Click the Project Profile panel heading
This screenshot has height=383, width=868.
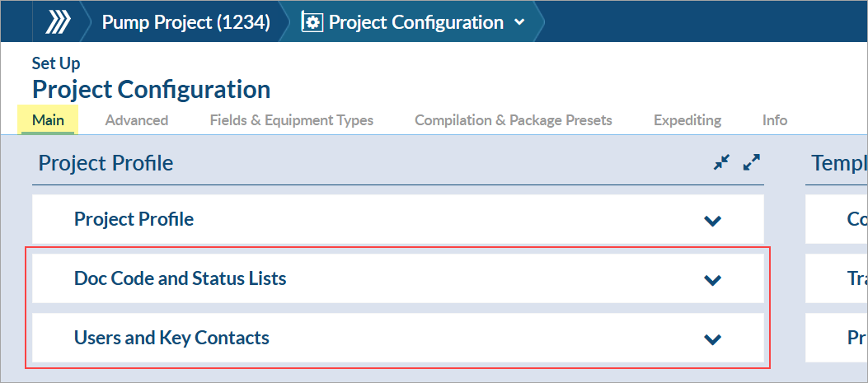point(106,163)
